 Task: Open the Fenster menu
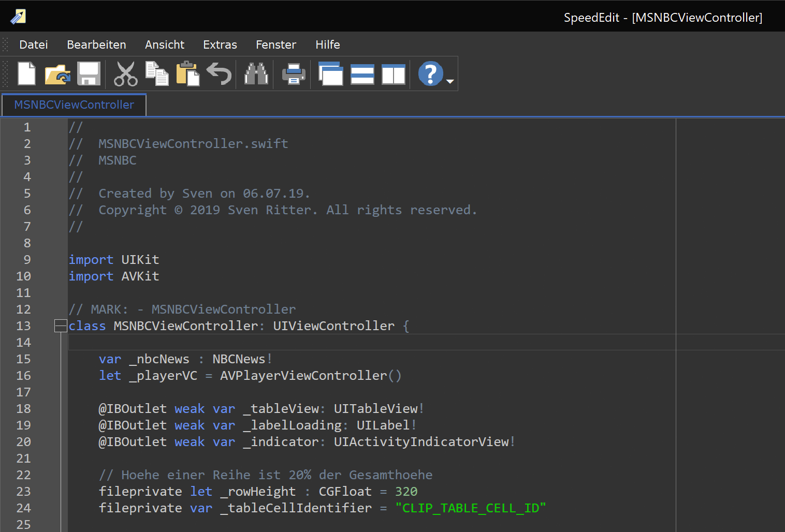click(276, 45)
